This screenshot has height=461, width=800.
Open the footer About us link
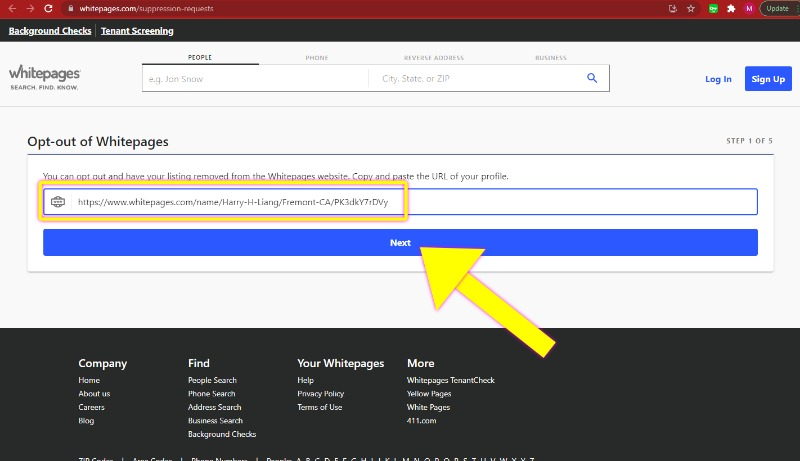point(94,394)
